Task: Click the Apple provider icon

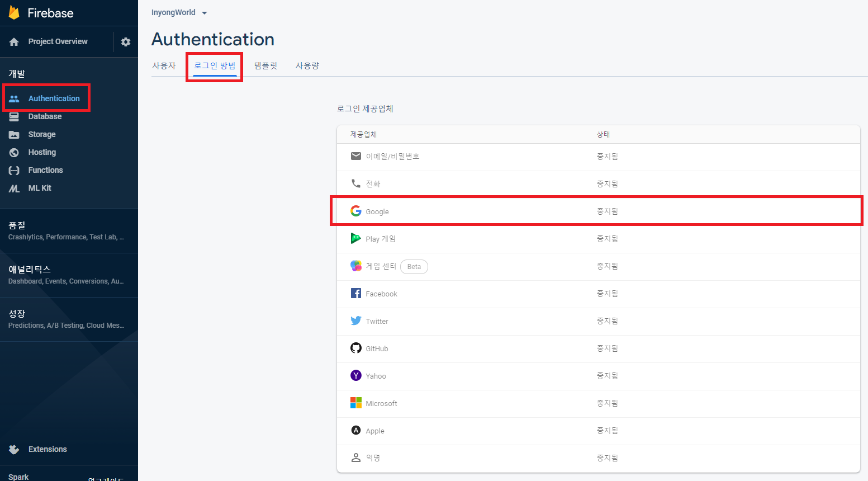Action: click(x=356, y=430)
